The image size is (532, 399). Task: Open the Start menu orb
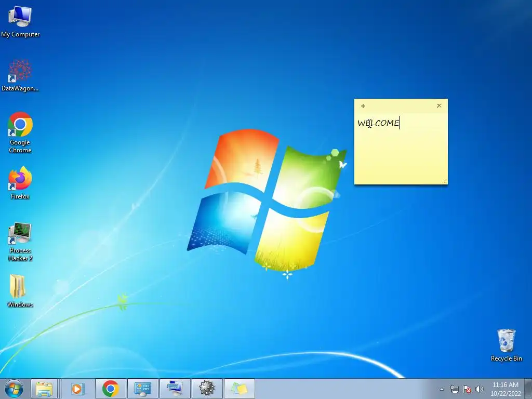coord(14,389)
